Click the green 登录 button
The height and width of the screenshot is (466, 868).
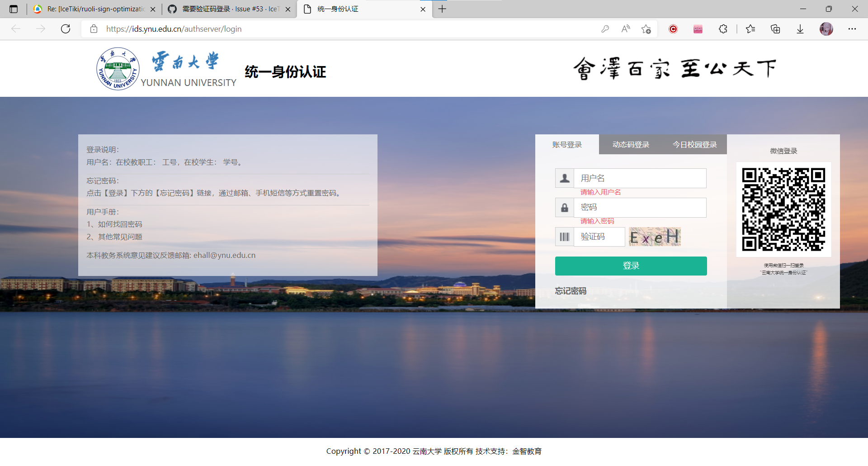631,266
